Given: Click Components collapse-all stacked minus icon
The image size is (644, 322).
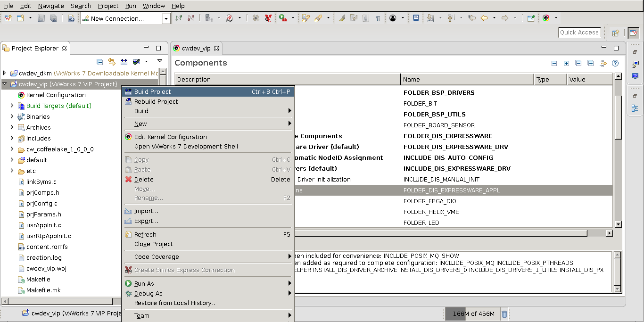Looking at the screenshot, I should 578,63.
